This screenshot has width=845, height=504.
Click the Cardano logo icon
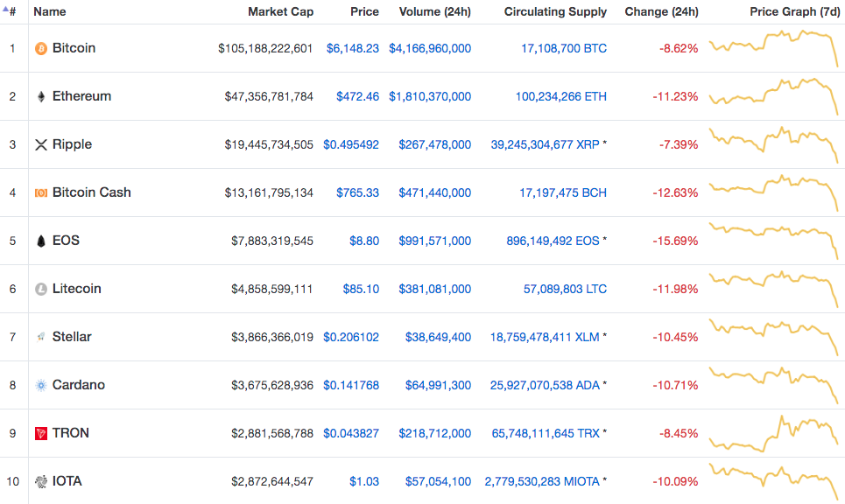[40, 386]
